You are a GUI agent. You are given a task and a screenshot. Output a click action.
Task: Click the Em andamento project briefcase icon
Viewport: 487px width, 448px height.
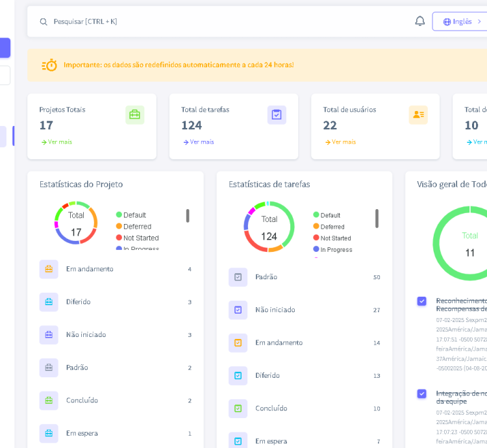[49, 269]
